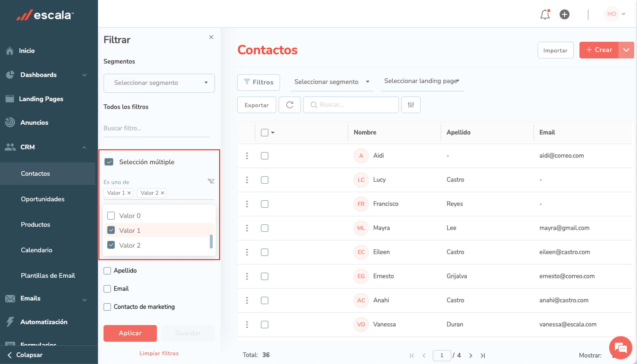The image size is (637, 364).
Task: Open row options menu for Ernesto
Action: tap(247, 276)
